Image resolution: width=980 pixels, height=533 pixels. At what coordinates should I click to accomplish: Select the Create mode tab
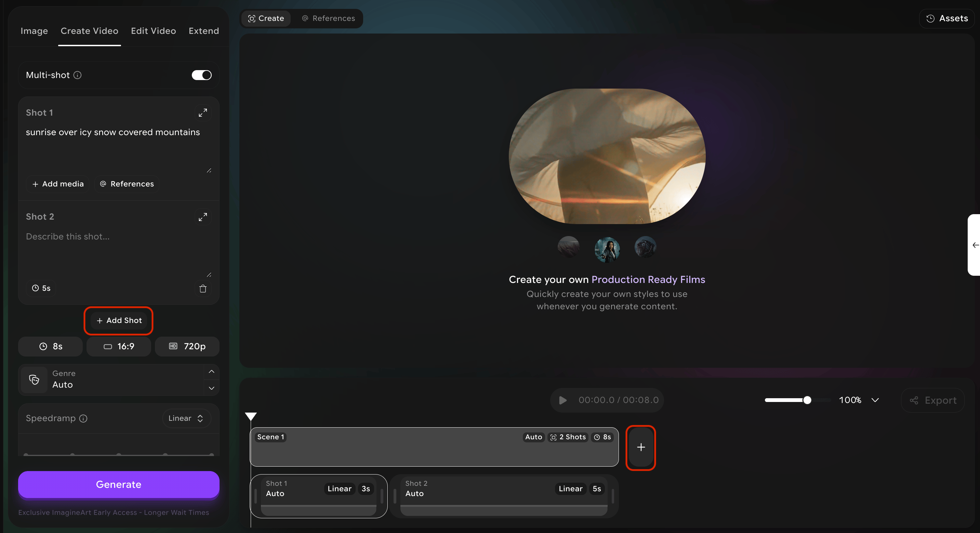(266, 18)
